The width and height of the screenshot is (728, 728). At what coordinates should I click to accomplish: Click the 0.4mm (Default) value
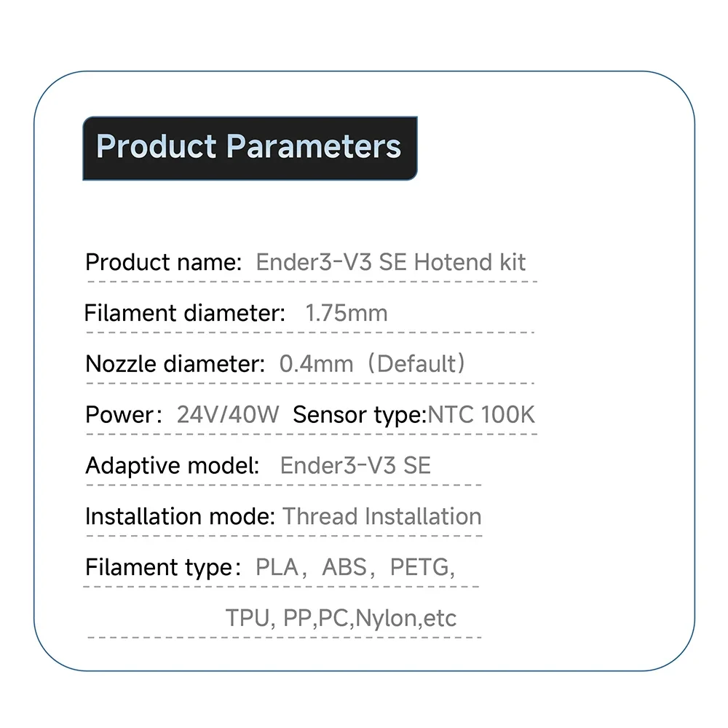coord(372,363)
